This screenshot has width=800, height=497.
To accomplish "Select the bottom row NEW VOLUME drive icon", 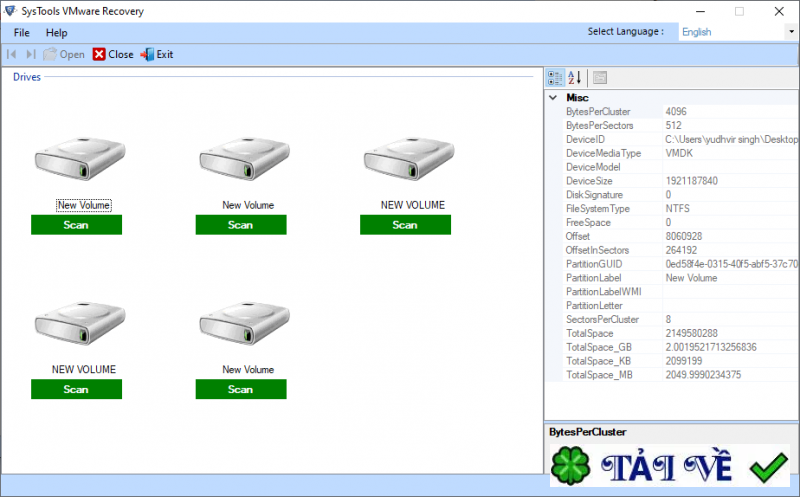I will (x=80, y=323).
